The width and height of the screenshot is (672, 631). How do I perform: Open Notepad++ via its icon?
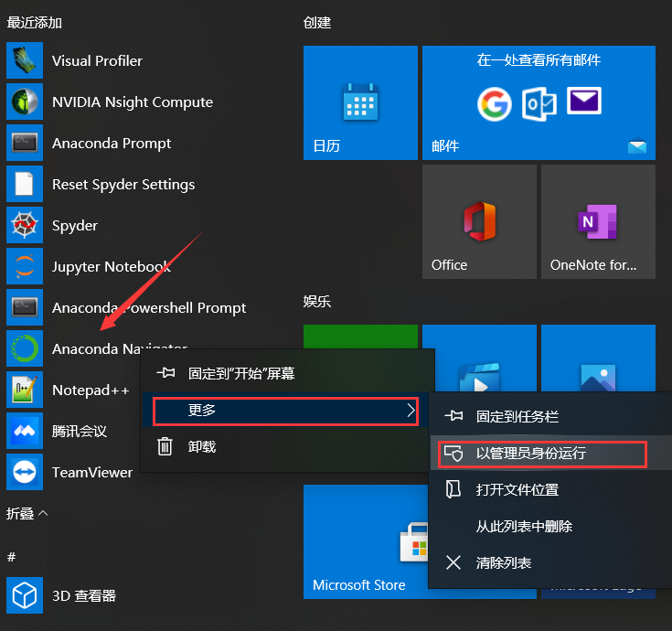click(25, 390)
